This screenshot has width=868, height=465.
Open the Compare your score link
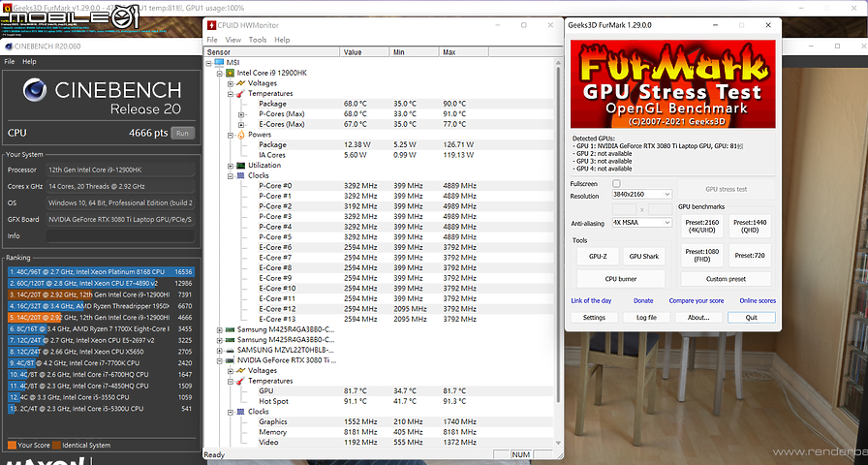coord(696,300)
